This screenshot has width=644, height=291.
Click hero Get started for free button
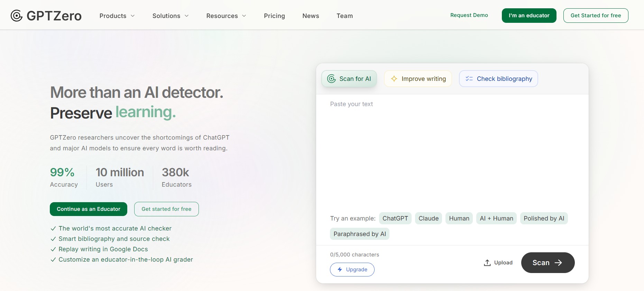tap(166, 209)
